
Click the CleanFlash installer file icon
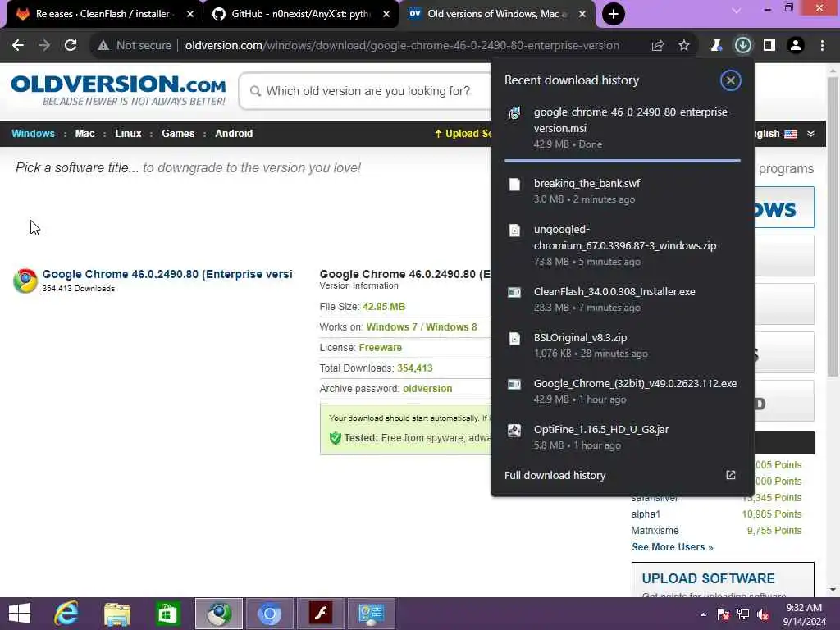(x=514, y=293)
